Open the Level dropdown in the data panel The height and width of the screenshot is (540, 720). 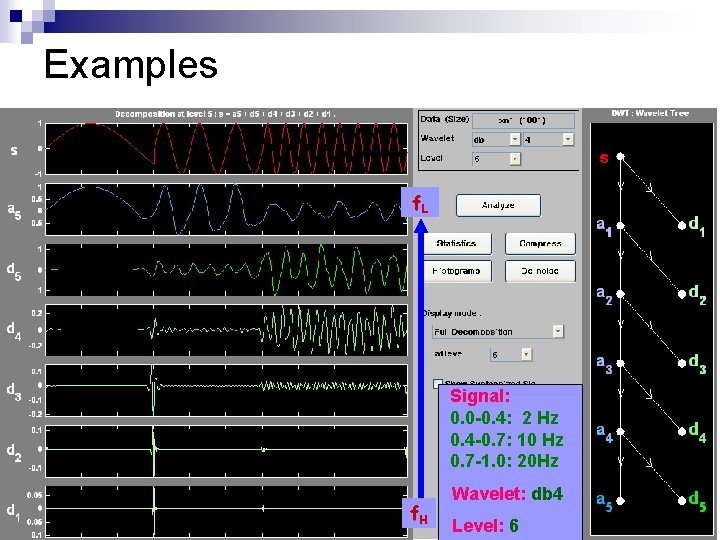click(x=496, y=159)
